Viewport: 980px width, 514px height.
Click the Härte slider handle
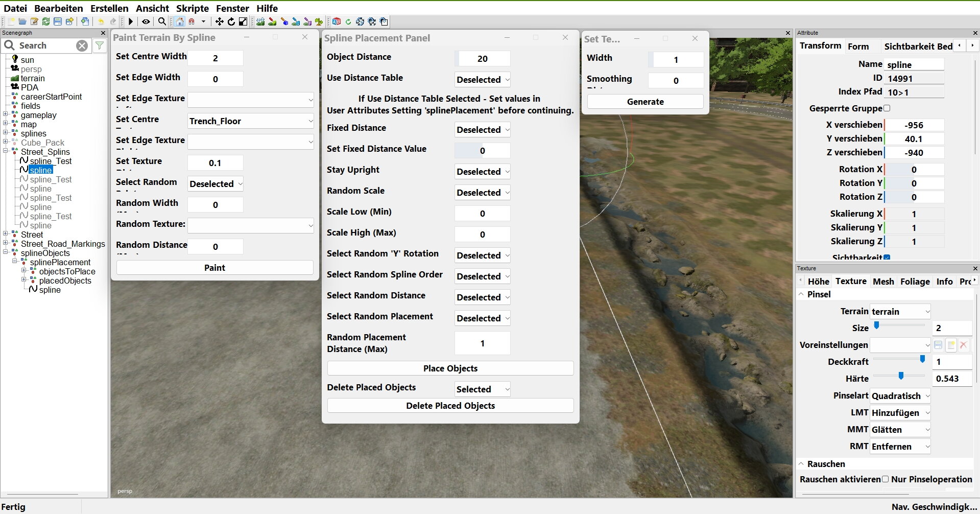pos(901,376)
